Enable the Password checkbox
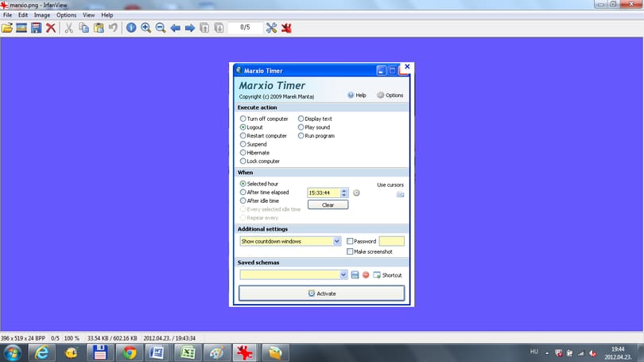Image resolution: width=644 pixels, height=362 pixels. 350,241
